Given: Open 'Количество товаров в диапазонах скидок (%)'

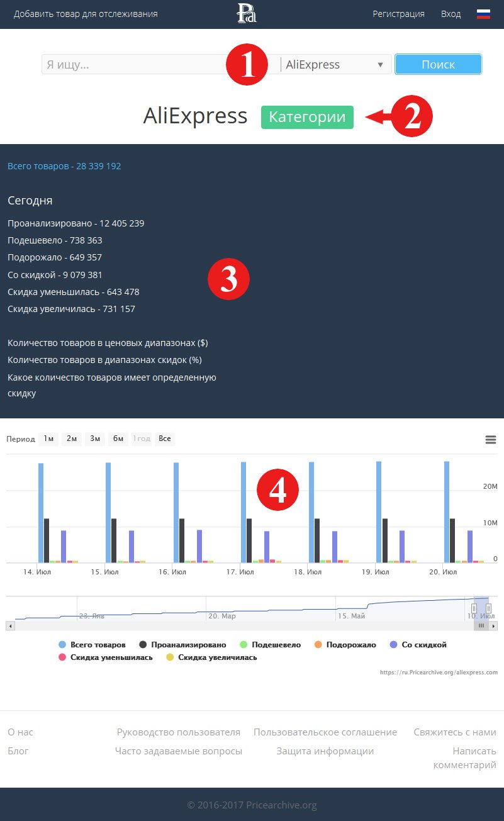Looking at the screenshot, I should (x=104, y=360).
